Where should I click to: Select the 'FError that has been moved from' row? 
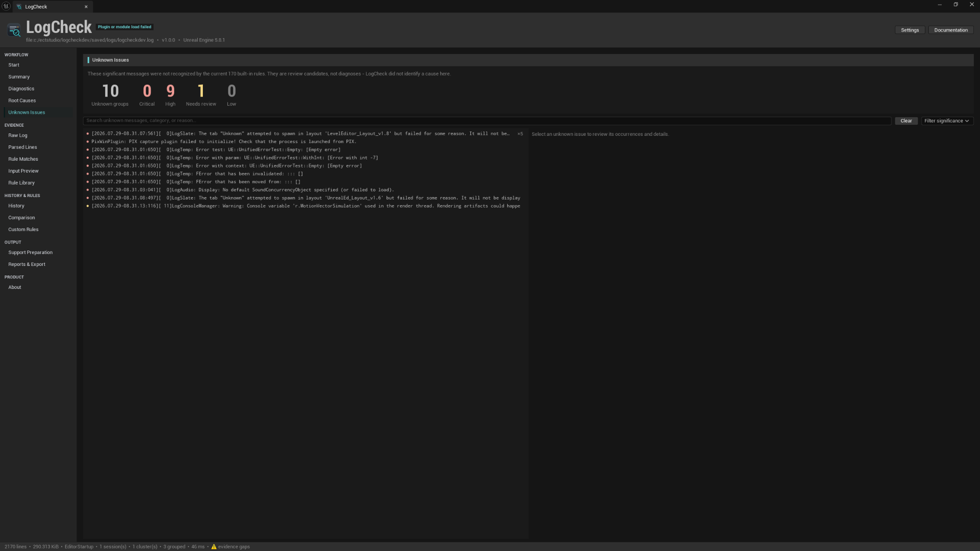click(x=305, y=182)
